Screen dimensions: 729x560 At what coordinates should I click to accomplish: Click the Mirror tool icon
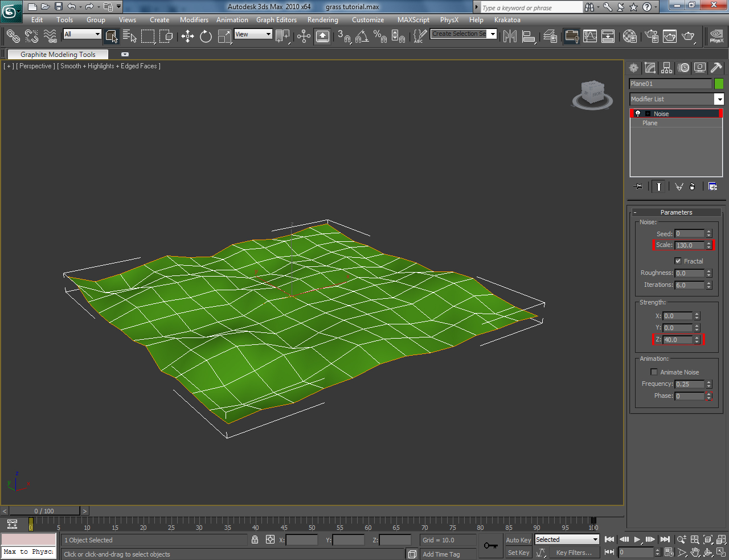[x=510, y=36]
